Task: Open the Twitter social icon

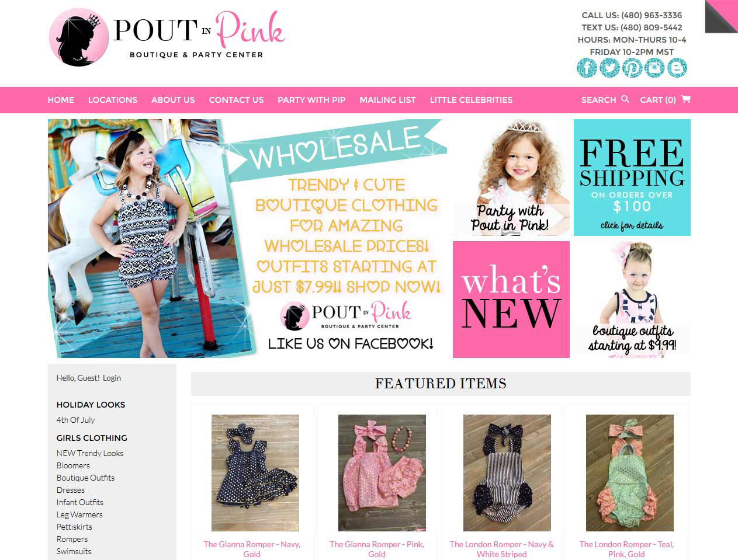Action: tap(609, 68)
